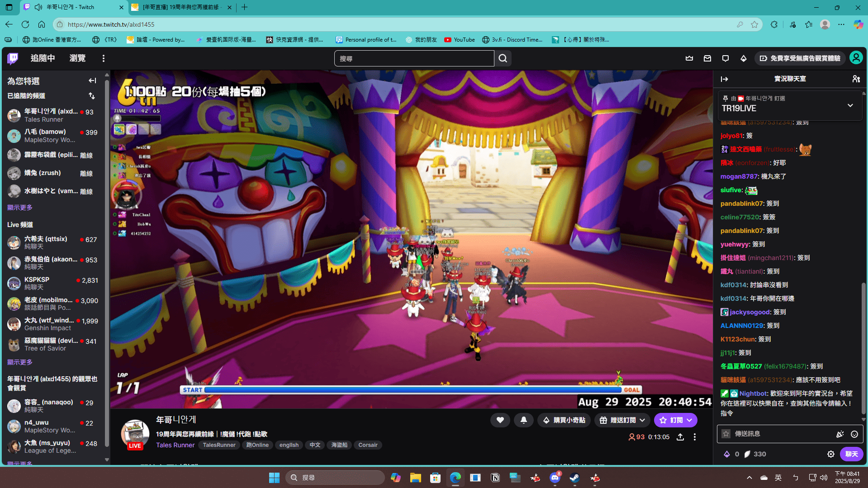The height and width of the screenshot is (488, 868).
Task: Click the Tales Runner game link
Action: click(x=175, y=445)
